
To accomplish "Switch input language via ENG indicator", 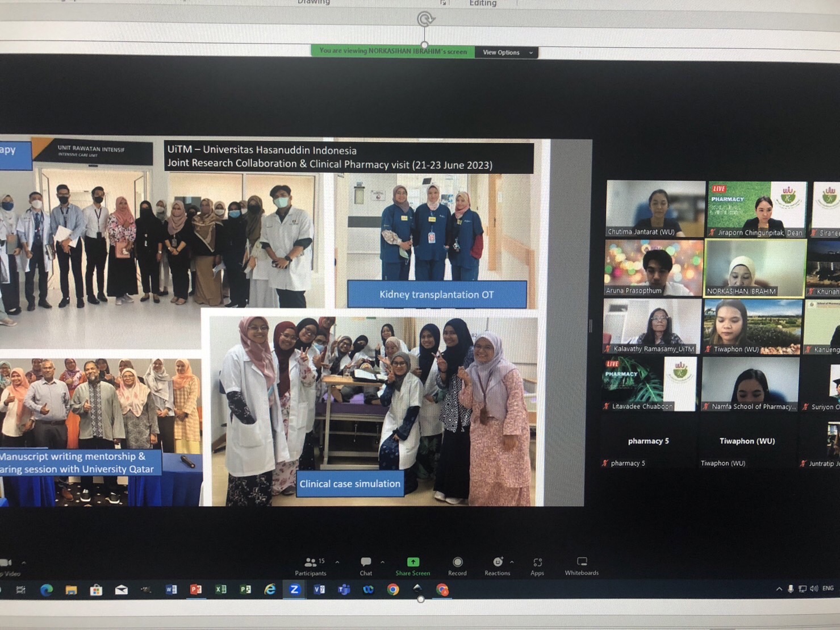I will (x=828, y=589).
